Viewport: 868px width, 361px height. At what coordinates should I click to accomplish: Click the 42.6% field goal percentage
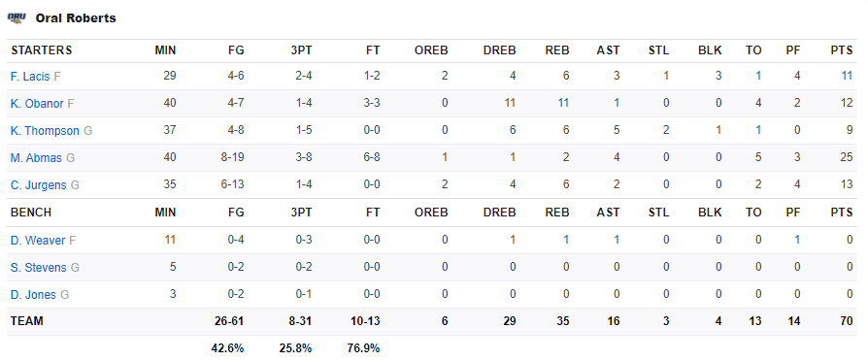227,348
